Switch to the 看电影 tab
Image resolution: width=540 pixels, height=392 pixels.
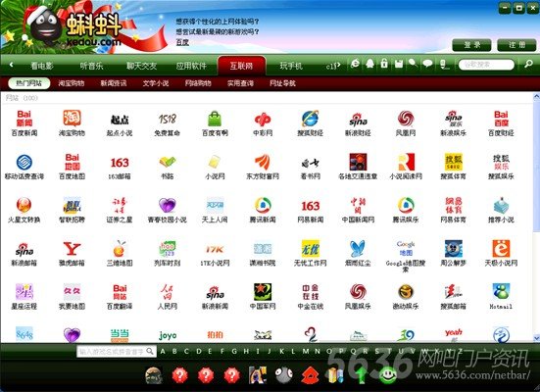tap(42, 66)
